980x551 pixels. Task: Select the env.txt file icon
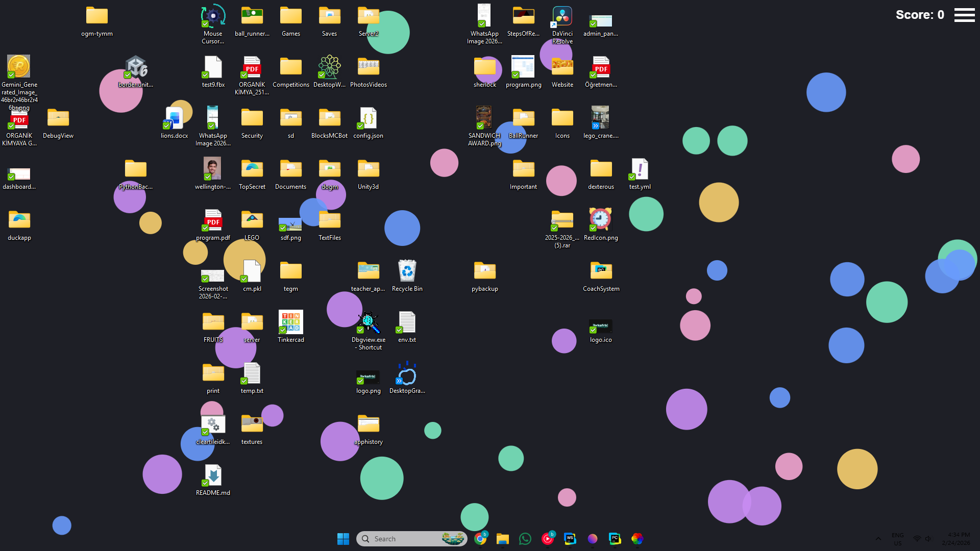[407, 322]
